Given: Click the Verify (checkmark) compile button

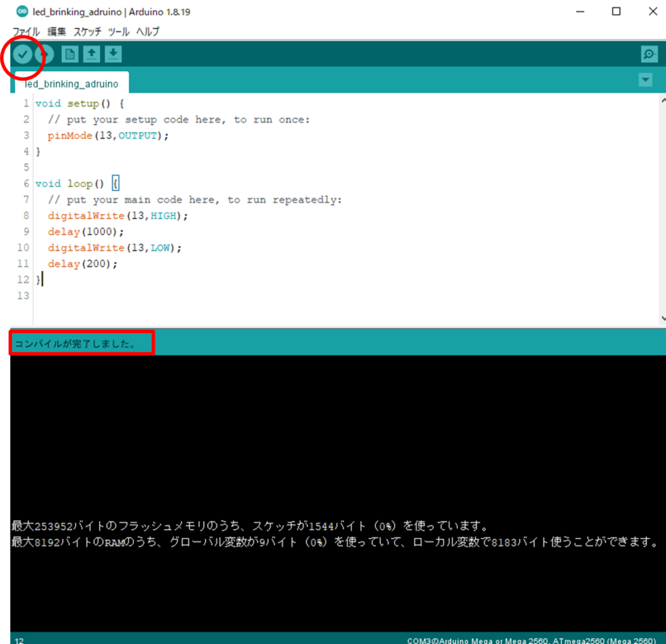Looking at the screenshot, I should [x=23, y=54].
